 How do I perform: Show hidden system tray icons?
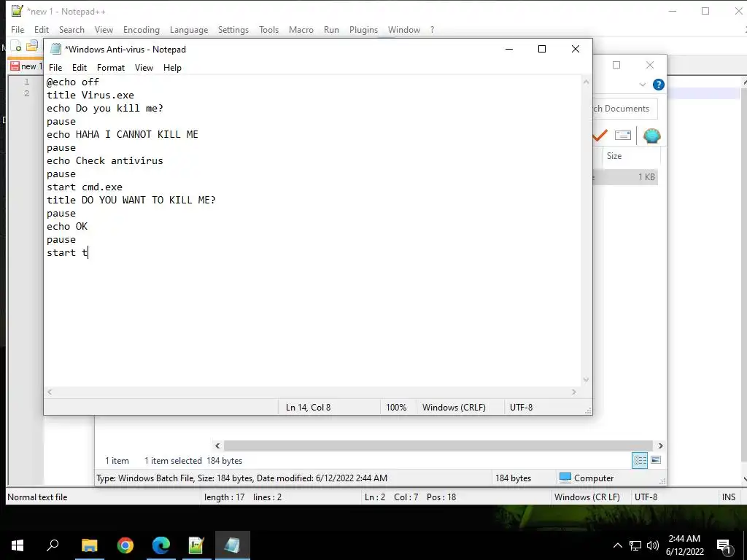pos(617,545)
